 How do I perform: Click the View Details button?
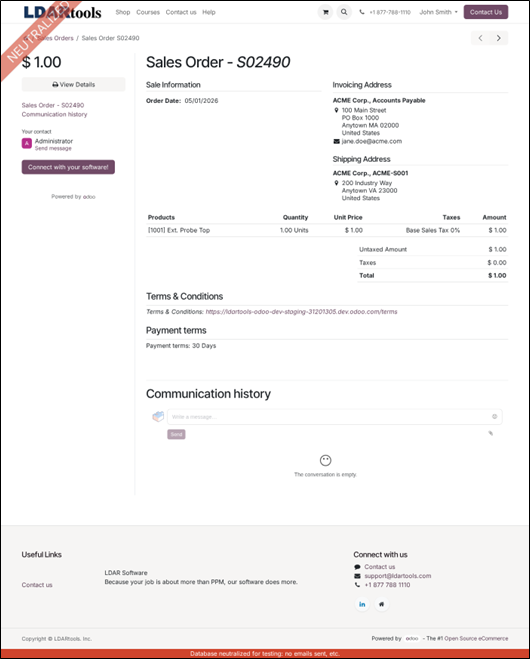pyautogui.click(x=74, y=84)
